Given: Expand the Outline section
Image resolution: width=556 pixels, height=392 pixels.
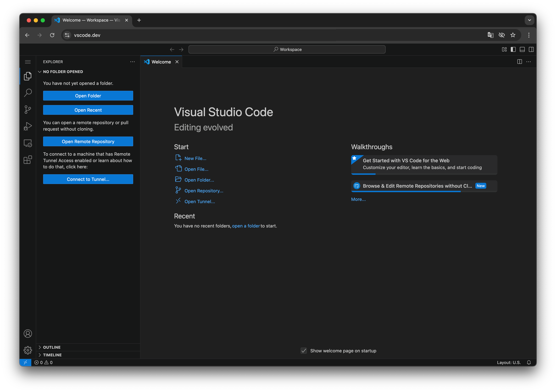Looking at the screenshot, I should coord(88,347).
